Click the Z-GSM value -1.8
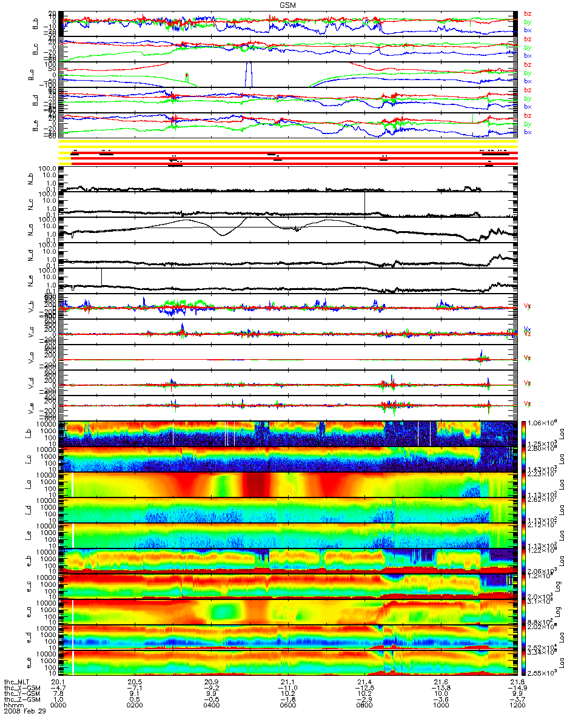This screenshot has height=728, width=564. click(x=288, y=700)
